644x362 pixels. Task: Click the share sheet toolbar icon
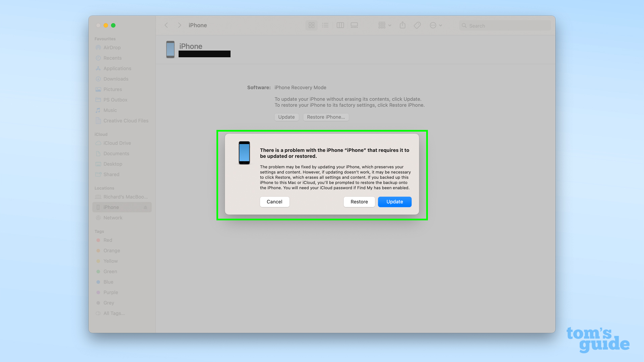402,25
